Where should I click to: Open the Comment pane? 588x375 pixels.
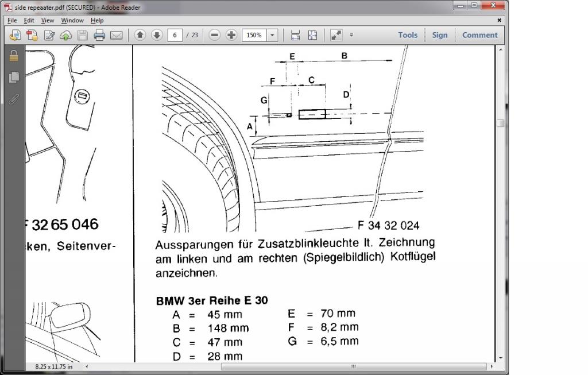pos(479,35)
